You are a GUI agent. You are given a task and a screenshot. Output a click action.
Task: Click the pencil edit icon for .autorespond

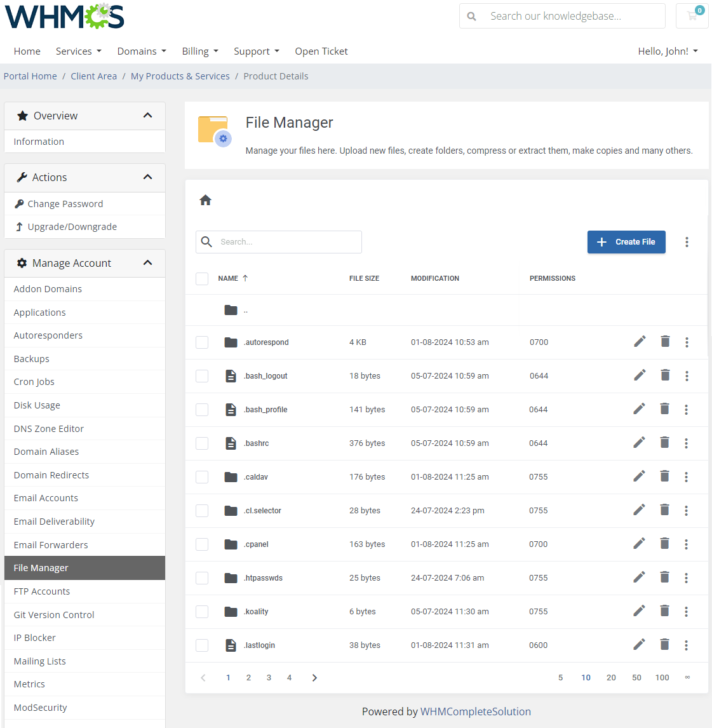tap(640, 342)
